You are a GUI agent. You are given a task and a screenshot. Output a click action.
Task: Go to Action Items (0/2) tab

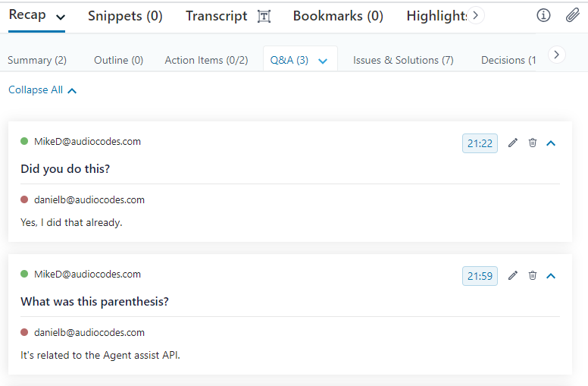click(206, 60)
